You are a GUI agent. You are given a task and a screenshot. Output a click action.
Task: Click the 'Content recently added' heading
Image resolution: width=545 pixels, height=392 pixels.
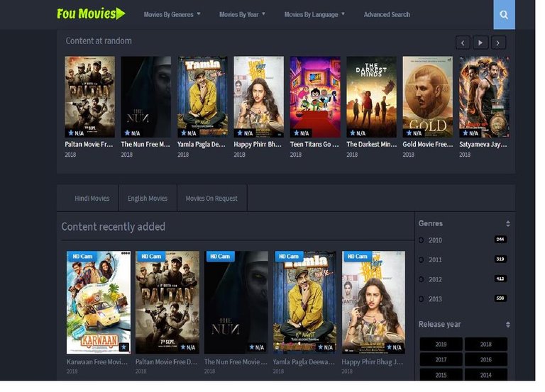pos(114,227)
